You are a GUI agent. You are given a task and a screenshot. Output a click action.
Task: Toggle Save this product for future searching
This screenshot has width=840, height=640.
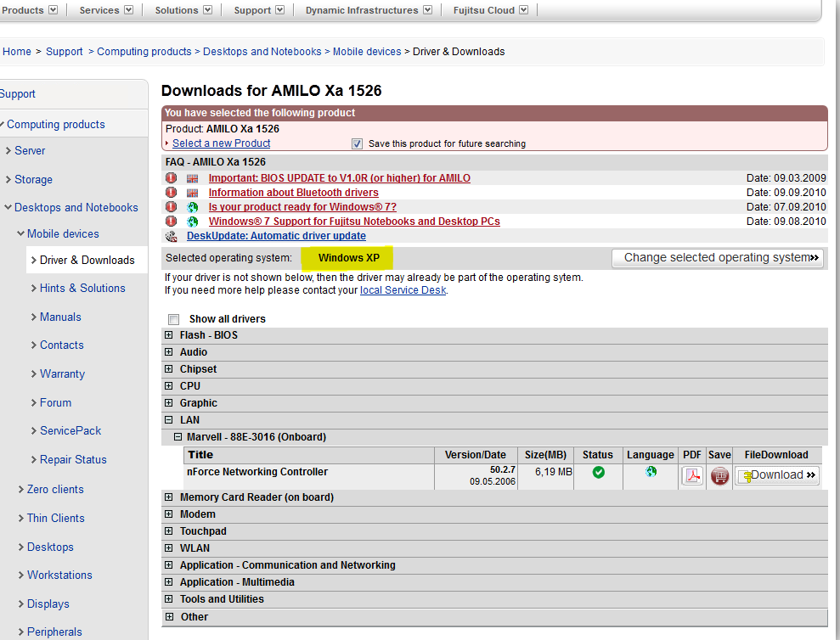(x=357, y=143)
